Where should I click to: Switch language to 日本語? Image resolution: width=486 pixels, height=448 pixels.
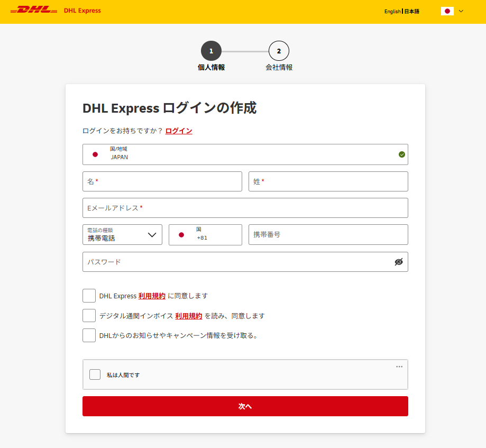tap(412, 11)
